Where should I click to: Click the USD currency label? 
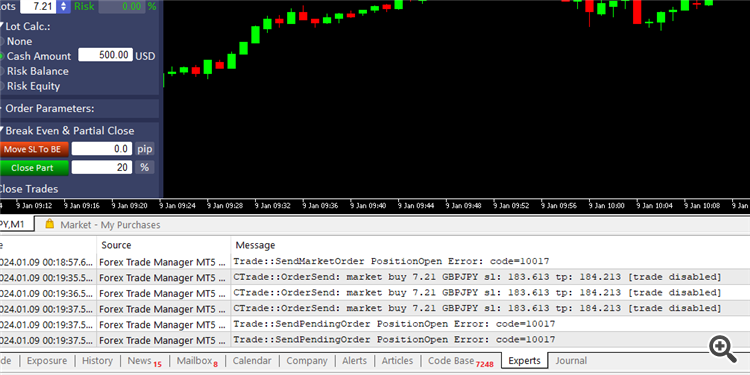[x=145, y=56]
